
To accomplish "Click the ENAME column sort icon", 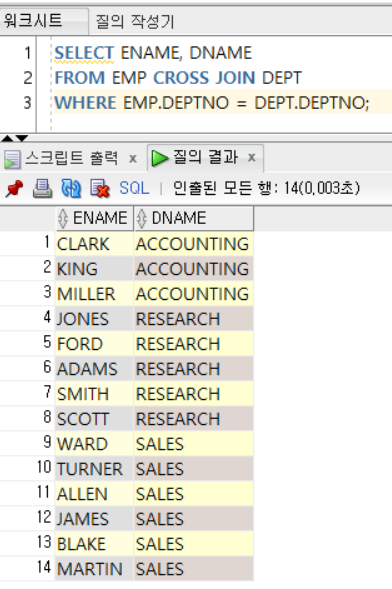I will [63, 218].
